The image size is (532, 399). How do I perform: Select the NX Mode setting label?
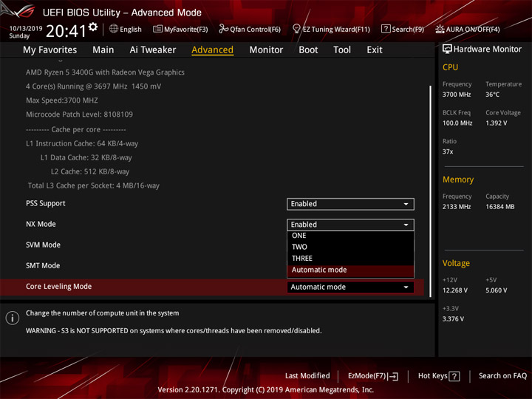click(41, 225)
